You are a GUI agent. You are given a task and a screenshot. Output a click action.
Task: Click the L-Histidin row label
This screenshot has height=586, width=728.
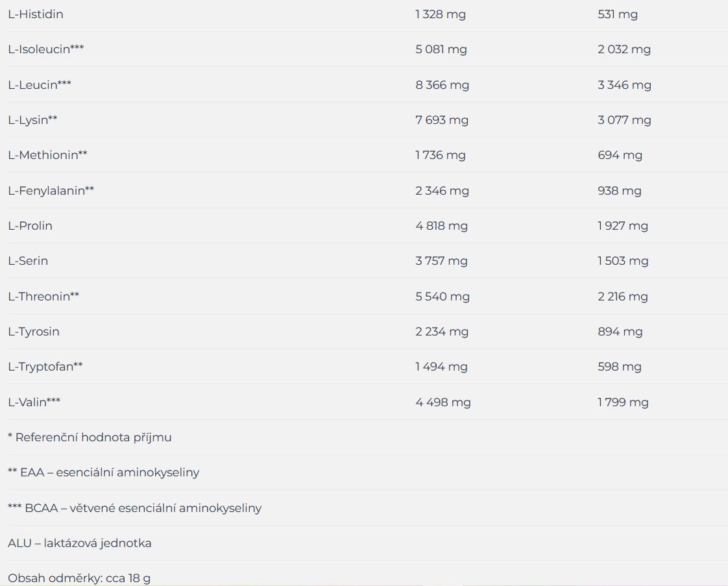coord(36,14)
